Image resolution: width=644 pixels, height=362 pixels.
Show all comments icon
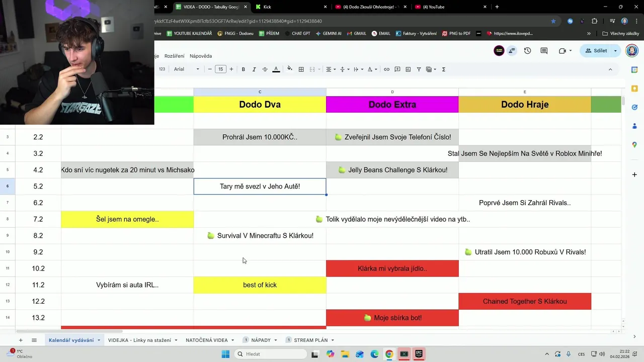pyautogui.click(x=544, y=51)
